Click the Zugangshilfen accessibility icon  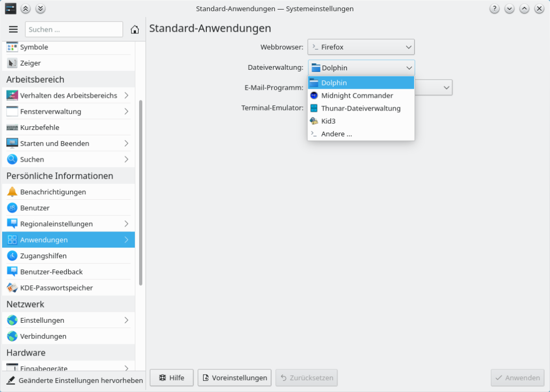[12, 256]
